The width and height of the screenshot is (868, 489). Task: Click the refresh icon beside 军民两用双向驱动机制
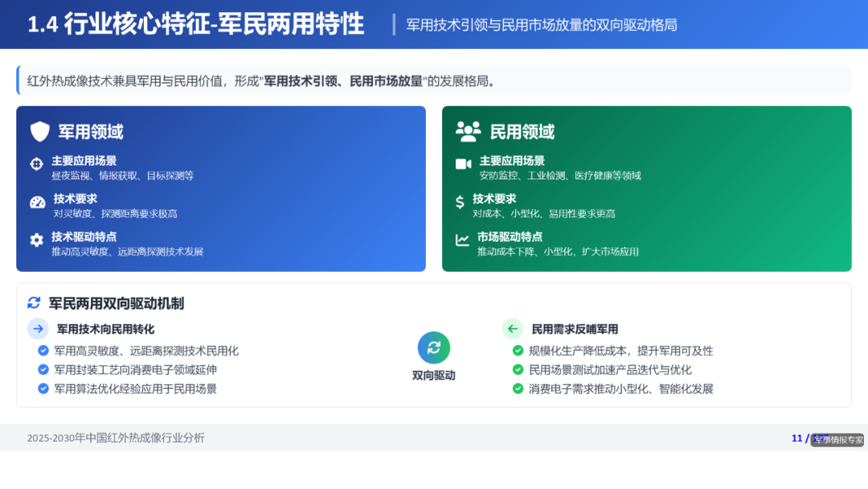pos(32,303)
